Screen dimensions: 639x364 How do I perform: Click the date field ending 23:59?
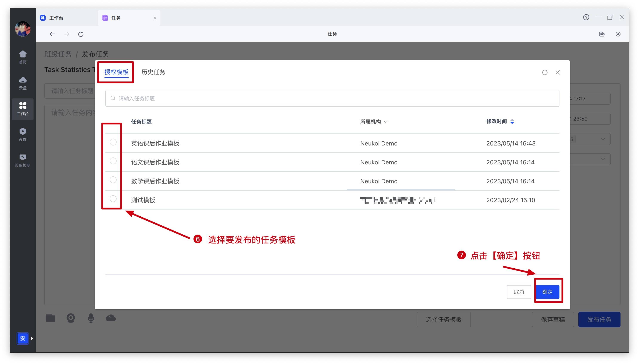(x=590, y=119)
